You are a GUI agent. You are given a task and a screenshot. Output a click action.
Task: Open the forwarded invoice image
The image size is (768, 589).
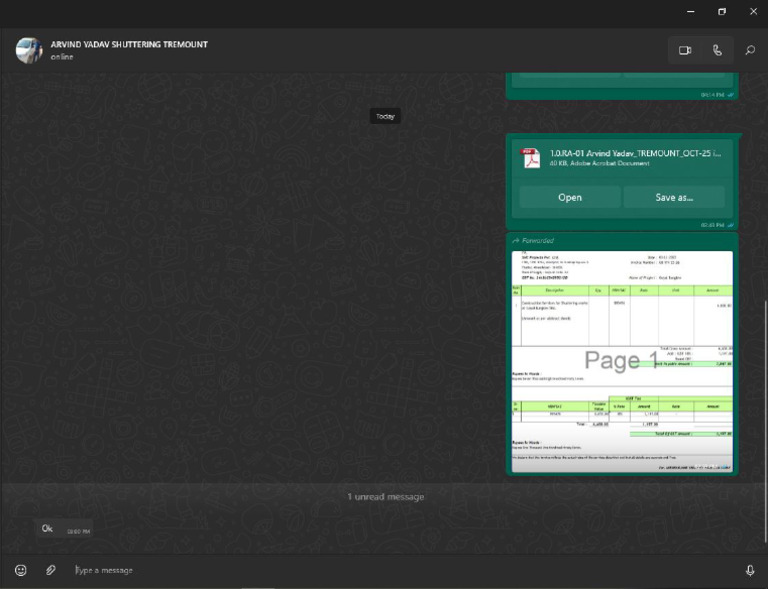[x=622, y=361]
